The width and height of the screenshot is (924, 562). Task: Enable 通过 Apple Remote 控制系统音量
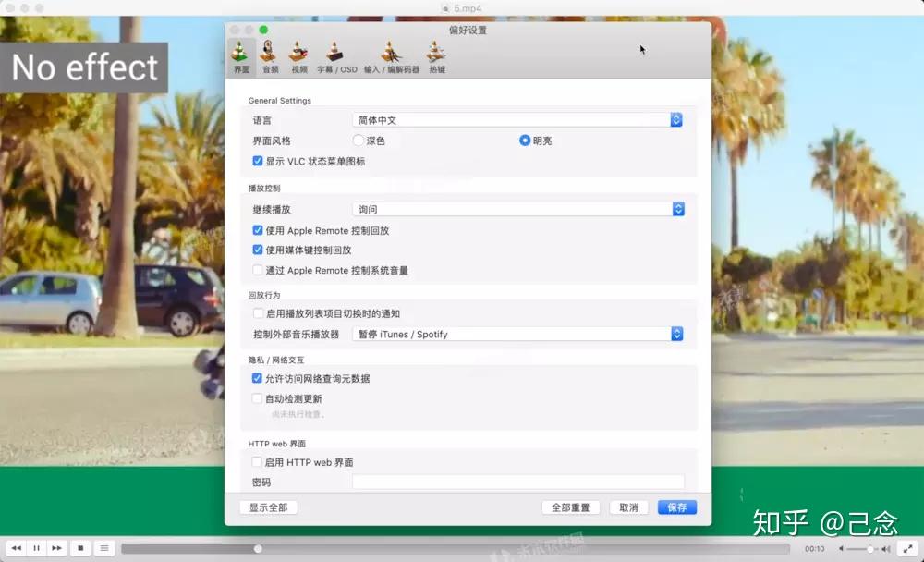tap(258, 271)
